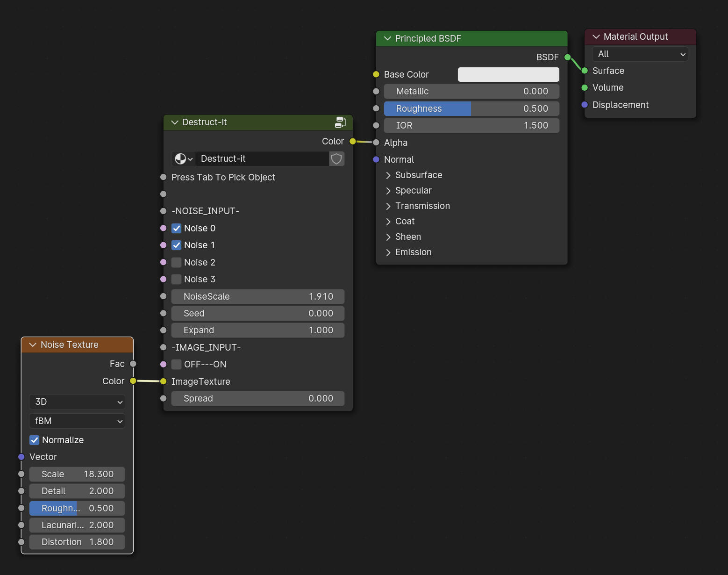The image size is (728, 575).
Task: Collapse the Principled BSDF node
Action: point(387,38)
